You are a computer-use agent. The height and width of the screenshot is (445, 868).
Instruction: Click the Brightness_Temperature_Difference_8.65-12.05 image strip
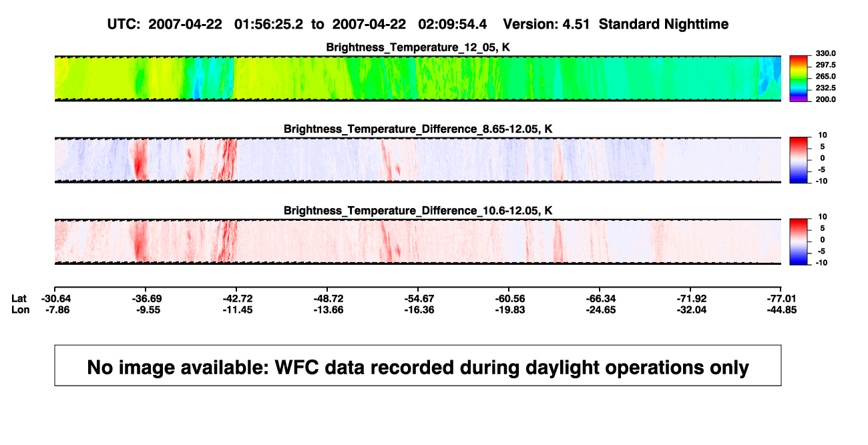click(417, 160)
